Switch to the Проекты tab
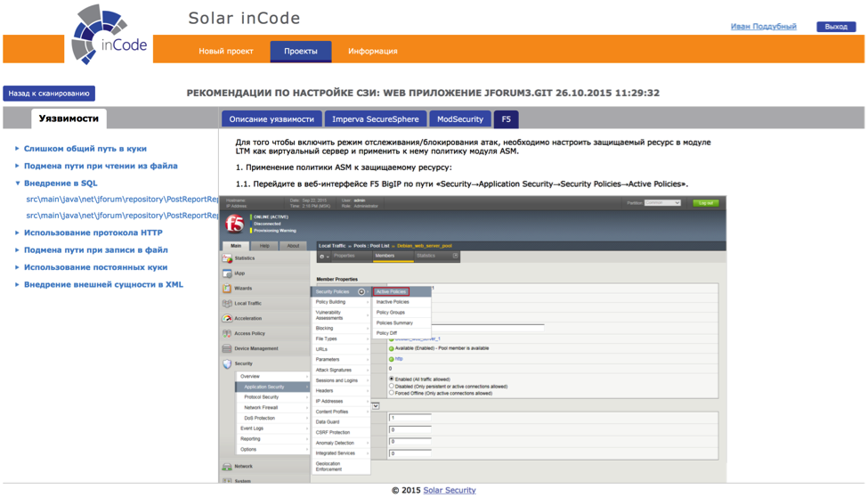Screen dimensions: 868x498 (x=301, y=51)
